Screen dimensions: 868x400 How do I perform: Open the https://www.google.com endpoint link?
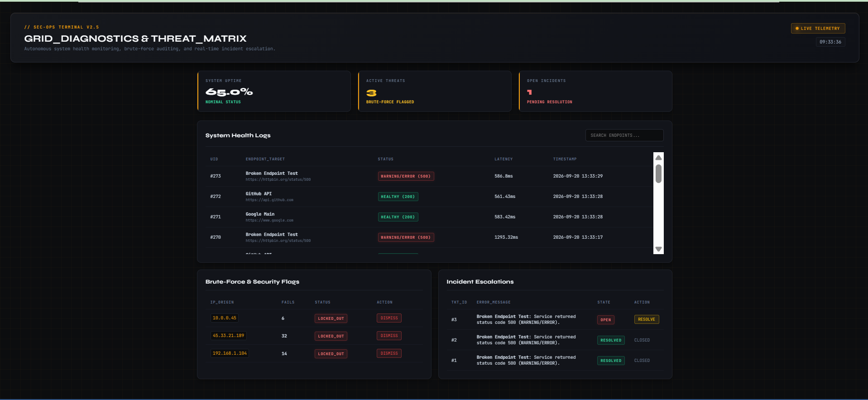click(269, 221)
